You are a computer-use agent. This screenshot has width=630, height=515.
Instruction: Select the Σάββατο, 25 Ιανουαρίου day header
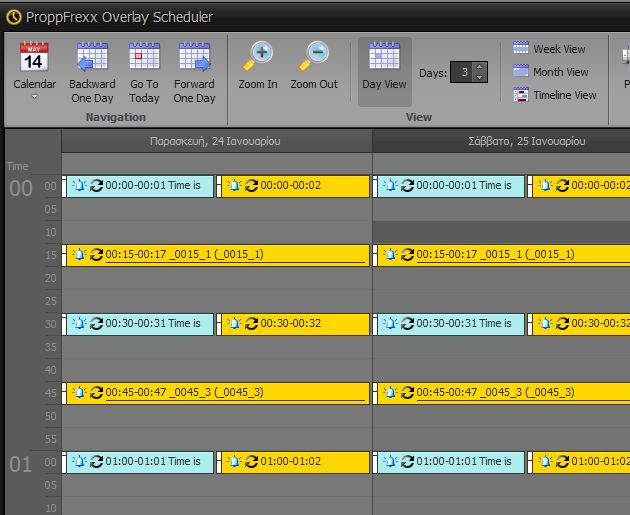coord(500,141)
